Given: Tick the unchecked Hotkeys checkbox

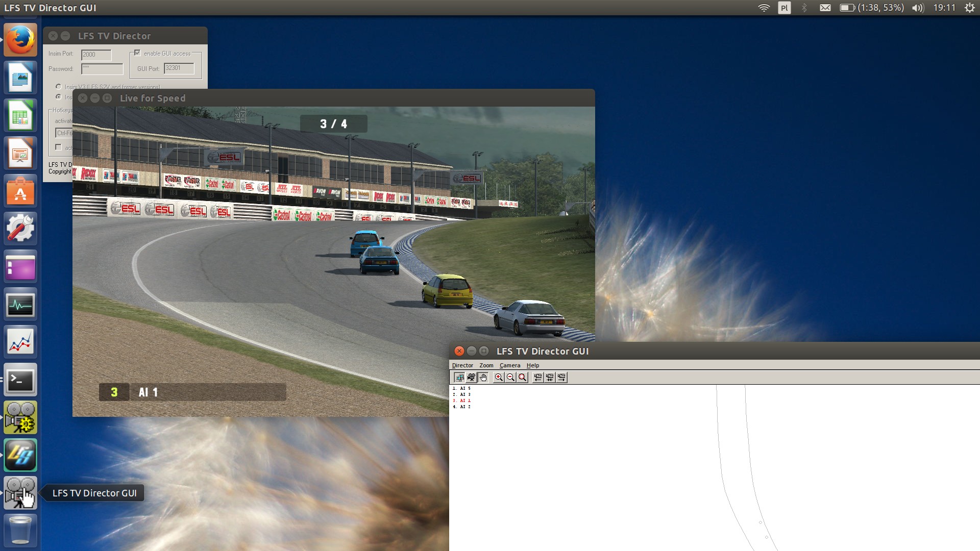Looking at the screenshot, I should coord(59,147).
